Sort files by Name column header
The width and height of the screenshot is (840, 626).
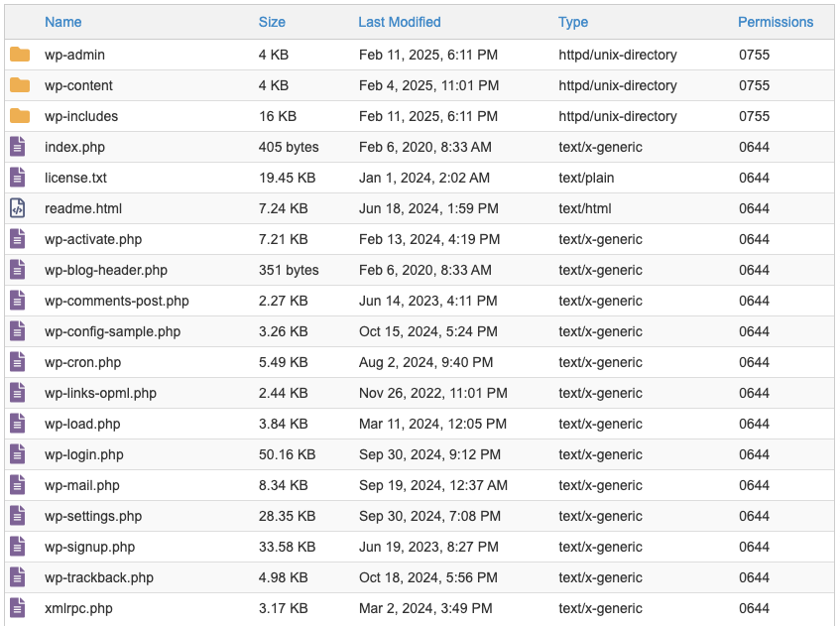click(x=63, y=22)
